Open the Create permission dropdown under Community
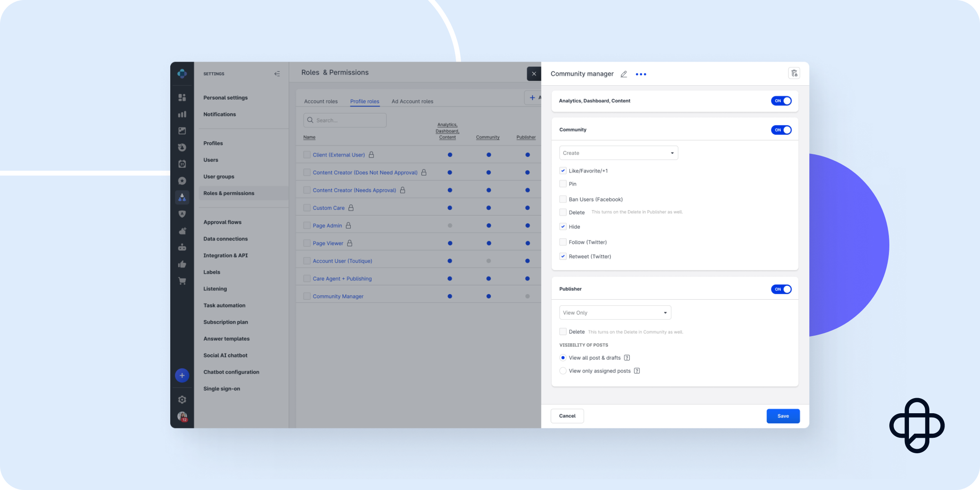980x490 pixels. coord(618,152)
